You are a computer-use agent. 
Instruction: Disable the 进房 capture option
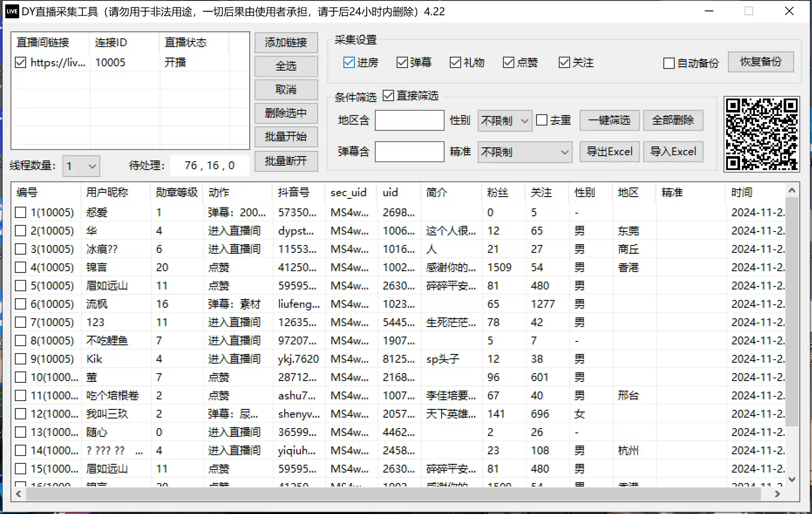[349, 62]
